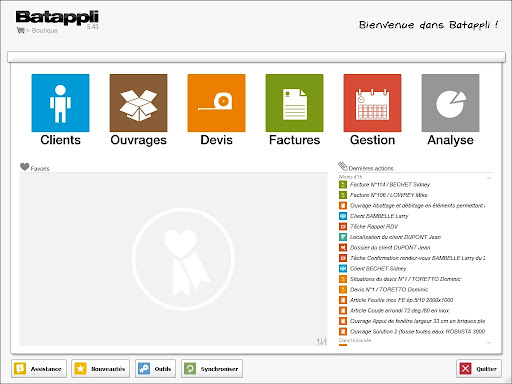Screen dimensions: 512x384
Task: Open the Ouvrages box tile
Action: 138,103
